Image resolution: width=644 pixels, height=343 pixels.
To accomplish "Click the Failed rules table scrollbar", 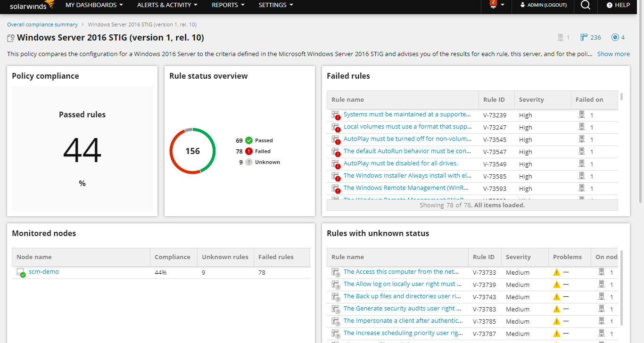I will (x=621, y=97).
